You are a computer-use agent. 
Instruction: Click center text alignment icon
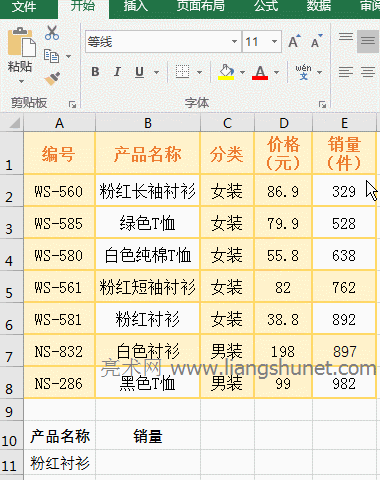coord(368,72)
